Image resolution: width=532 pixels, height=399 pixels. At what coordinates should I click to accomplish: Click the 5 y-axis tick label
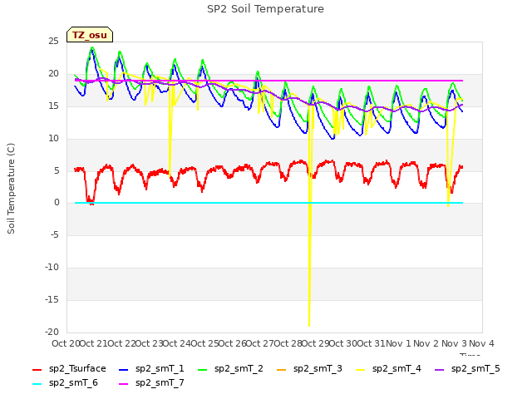[x=57, y=170]
